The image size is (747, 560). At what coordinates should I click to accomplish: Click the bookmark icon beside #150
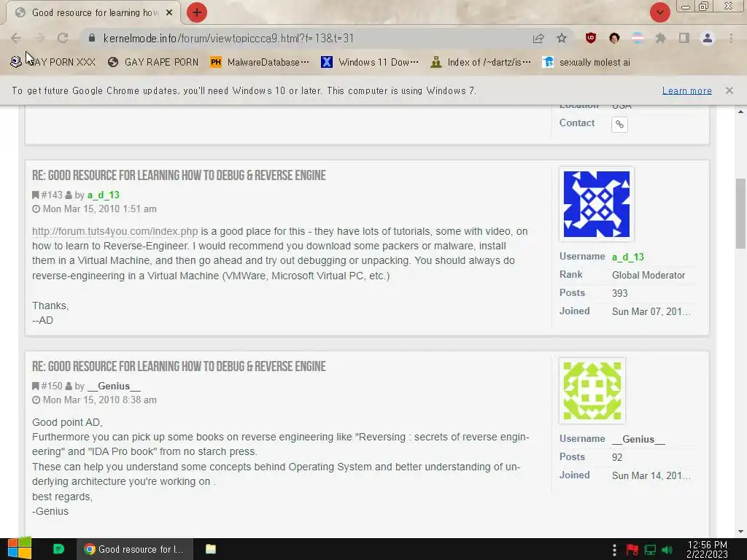click(x=35, y=386)
